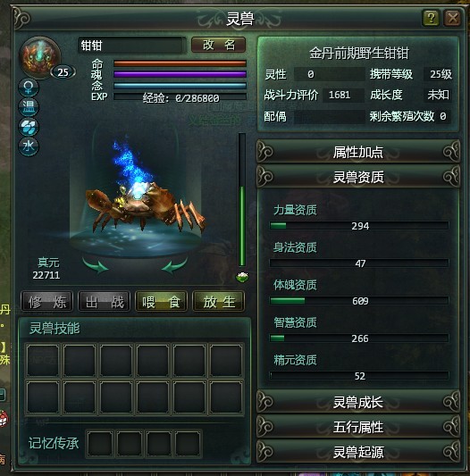The width and height of the screenshot is (470, 476).
Task: Click the 温 temperament icon
Action: pyautogui.click(x=29, y=107)
